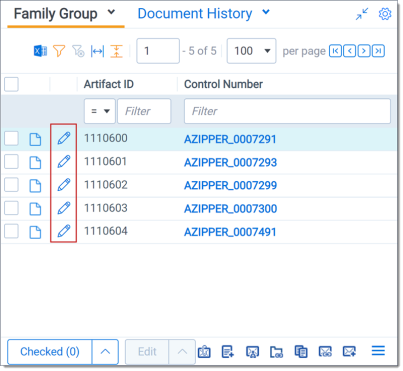Check the box for row 1110603
Viewport: 403px width, 371px height.
(x=11, y=208)
